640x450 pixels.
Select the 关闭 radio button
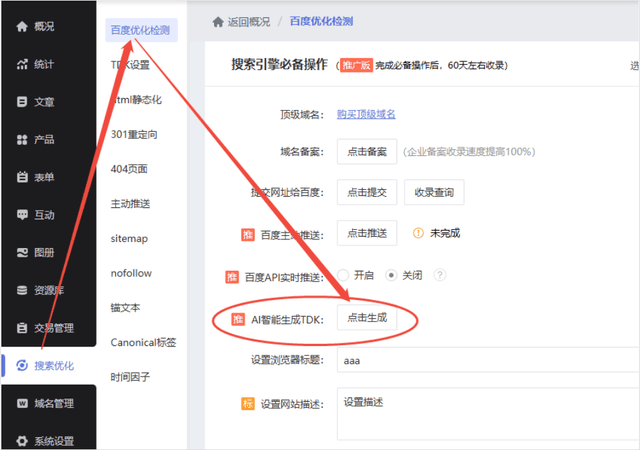click(x=392, y=275)
